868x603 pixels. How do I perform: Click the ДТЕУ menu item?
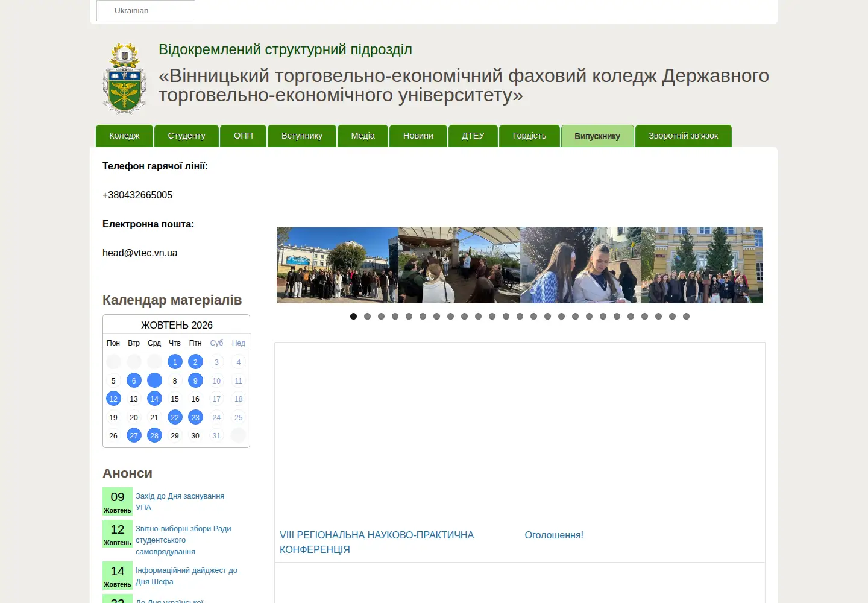pyautogui.click(x=473, y=136)
